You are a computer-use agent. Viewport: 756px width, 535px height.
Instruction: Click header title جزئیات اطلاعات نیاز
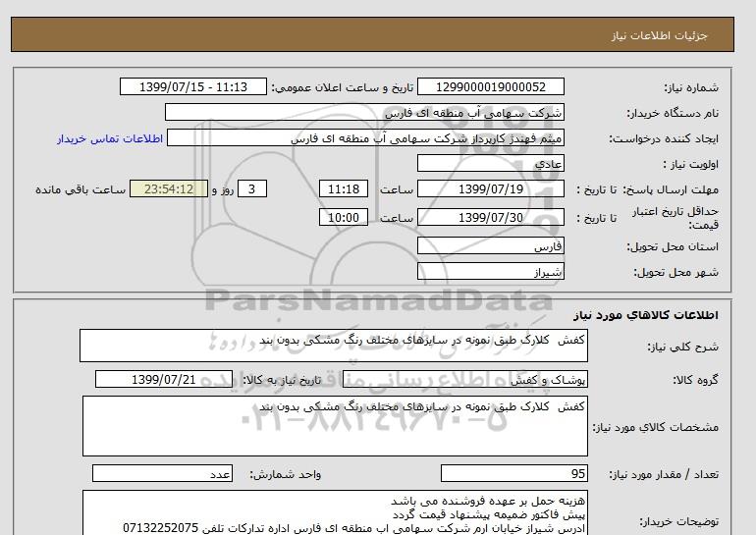(659, 35)
